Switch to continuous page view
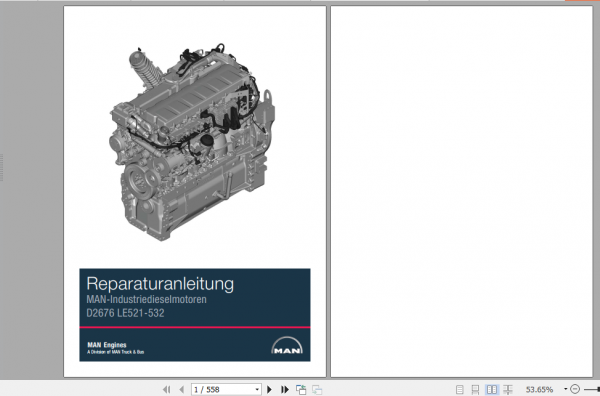Image resolution: width=600 pixels, height=396 pixels. click(475, 389)
